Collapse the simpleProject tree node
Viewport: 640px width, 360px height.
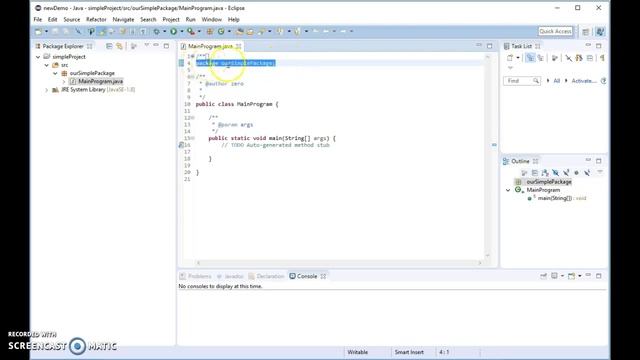point(38,57)
